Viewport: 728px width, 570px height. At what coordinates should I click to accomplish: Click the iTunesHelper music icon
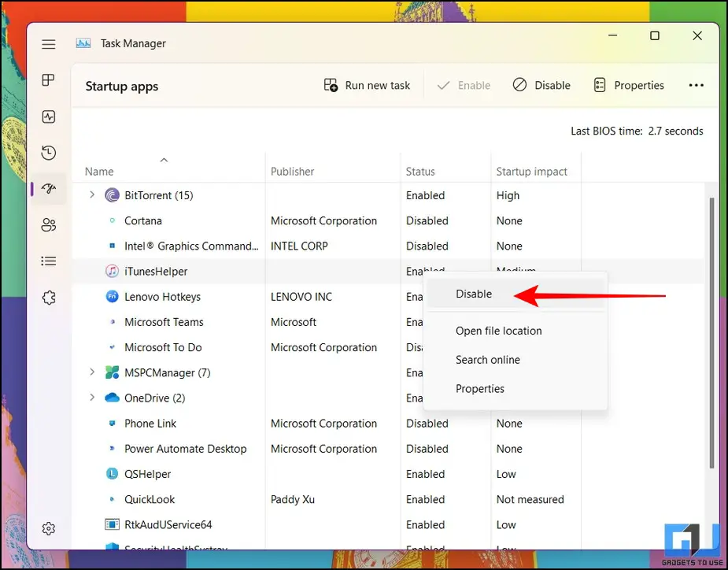(x=112, y=271)
